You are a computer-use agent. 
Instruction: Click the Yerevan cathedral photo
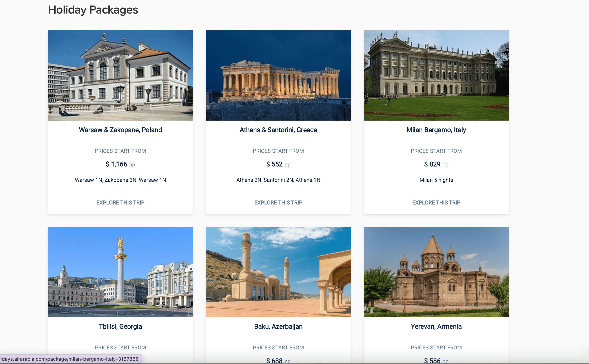(436, 272)
